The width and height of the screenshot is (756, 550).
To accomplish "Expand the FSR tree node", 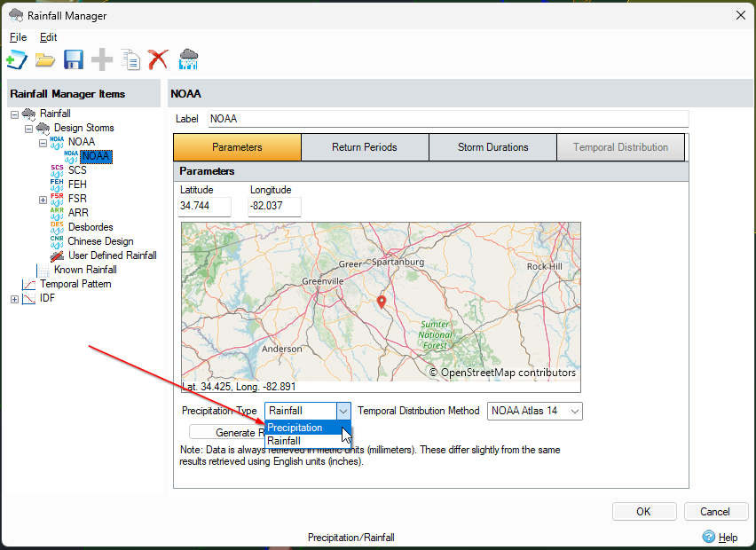I will point(43,198).
